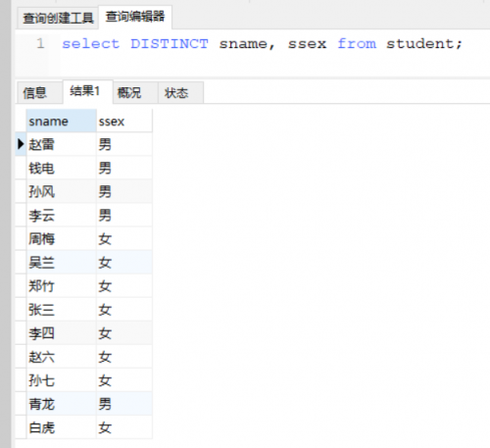Viewport: 490px width, 448px height.
Task: Select the 张三 result cell
Action: click(61, 310)
